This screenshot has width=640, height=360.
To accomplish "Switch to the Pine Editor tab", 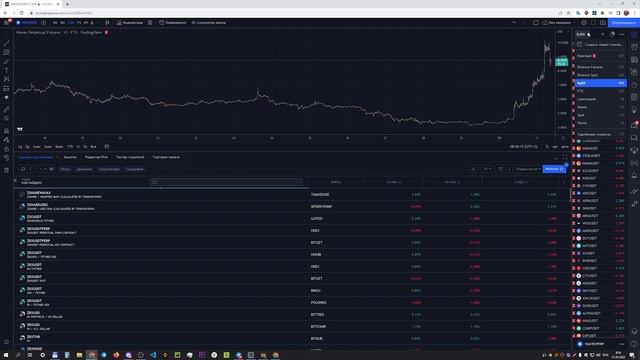I will click(96, 157).
